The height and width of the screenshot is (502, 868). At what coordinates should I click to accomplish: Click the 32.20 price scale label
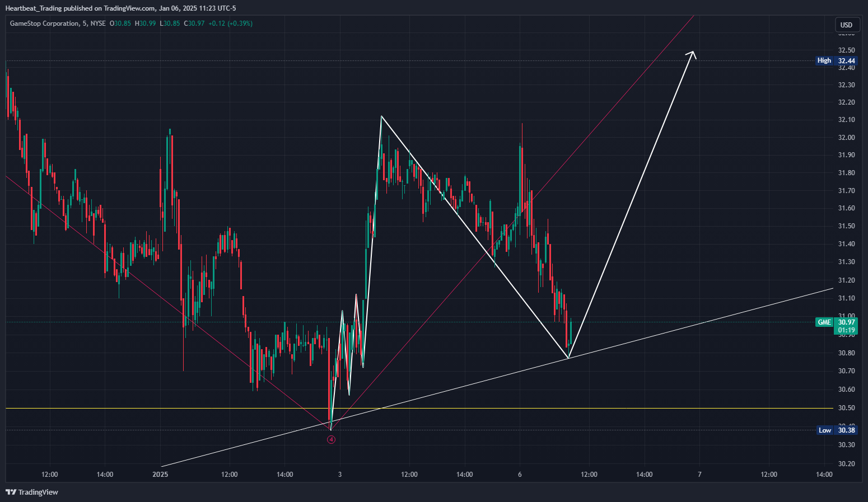tap(846, 102)
